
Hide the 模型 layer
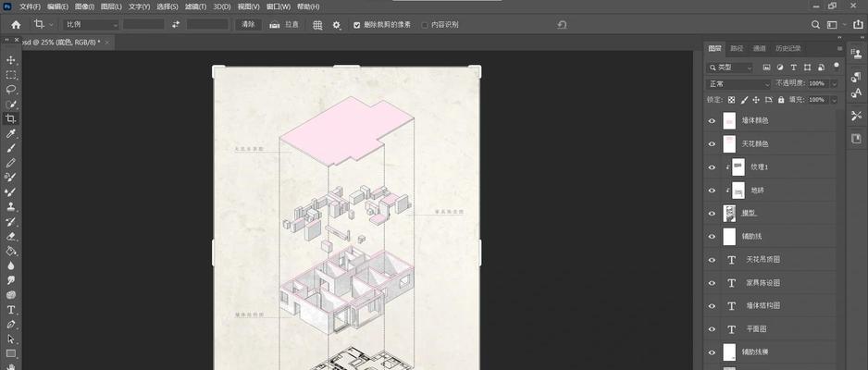tap(712, 214)
